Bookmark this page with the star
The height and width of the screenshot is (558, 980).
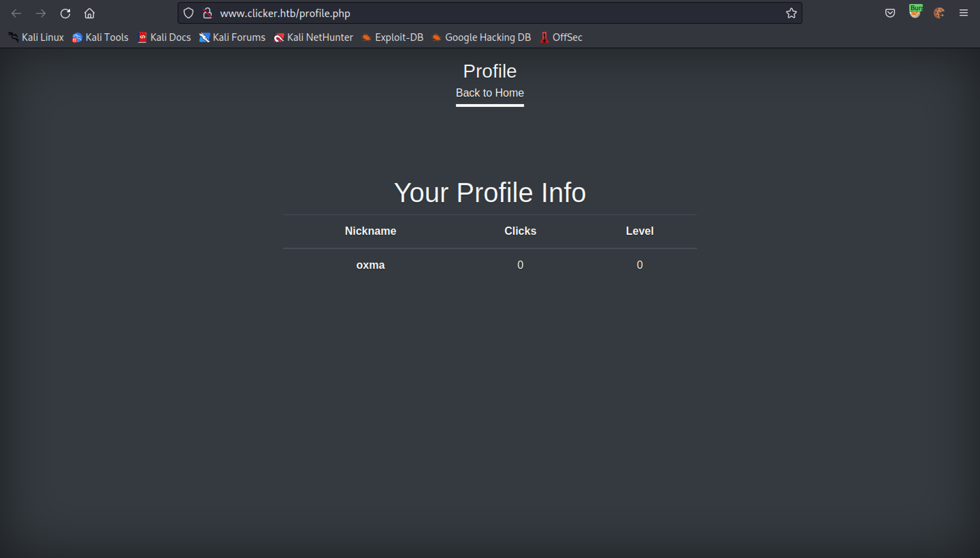[x=791, y=13]
